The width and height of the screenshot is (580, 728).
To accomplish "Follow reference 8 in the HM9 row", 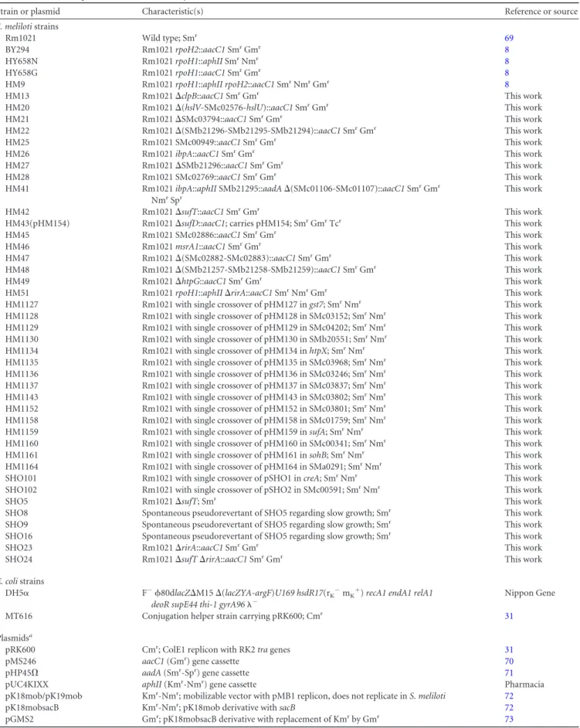I will [507, 84].
